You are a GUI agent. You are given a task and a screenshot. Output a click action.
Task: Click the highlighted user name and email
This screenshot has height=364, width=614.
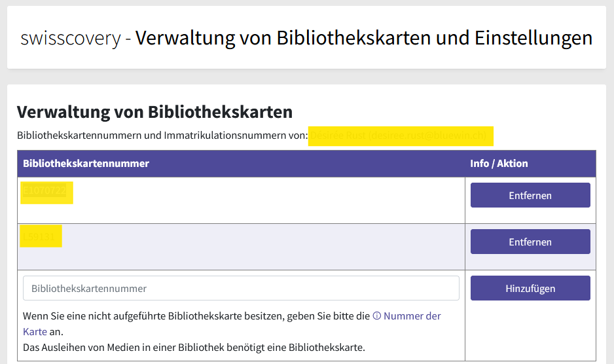(x=399, y=136)
